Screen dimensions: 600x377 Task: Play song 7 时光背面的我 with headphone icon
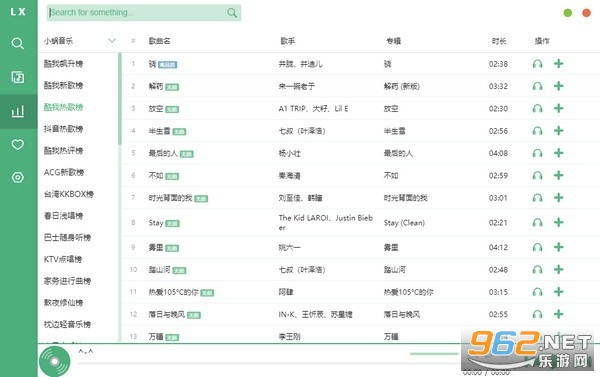click(x=537, y=198)
